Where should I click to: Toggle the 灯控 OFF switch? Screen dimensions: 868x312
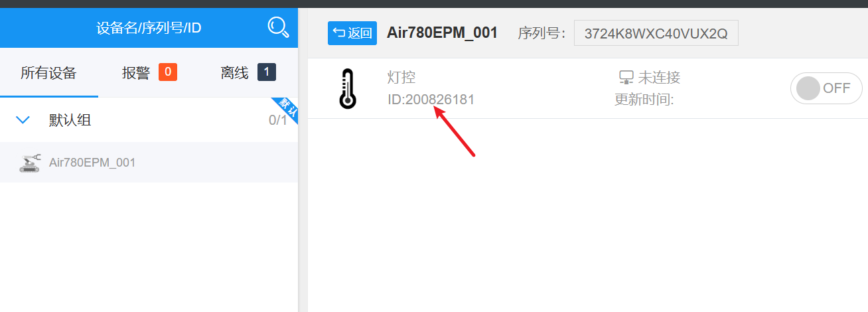point(826,88)
